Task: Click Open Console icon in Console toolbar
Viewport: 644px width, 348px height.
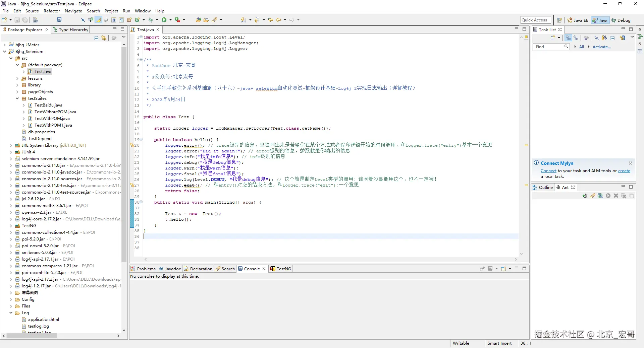Action: tap(503, 269)
